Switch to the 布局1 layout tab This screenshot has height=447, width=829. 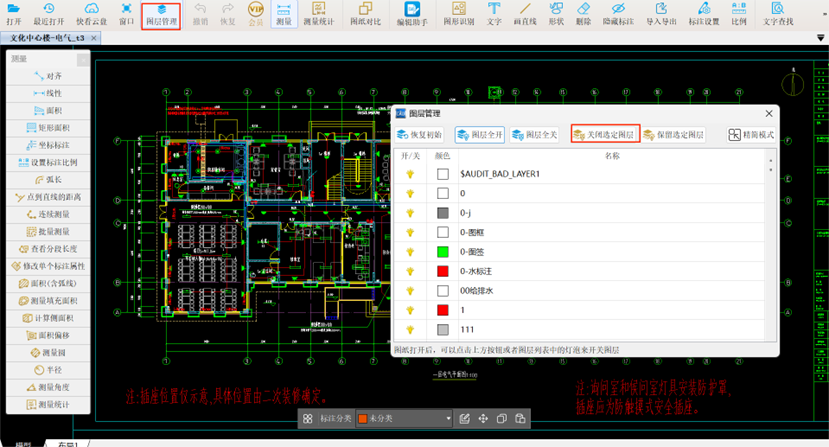pos(68,444)
